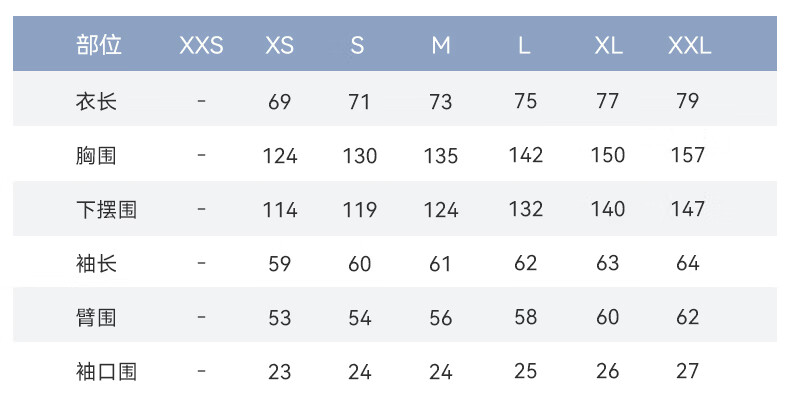
Task: Click the M size column header
Action: [441, 46]
